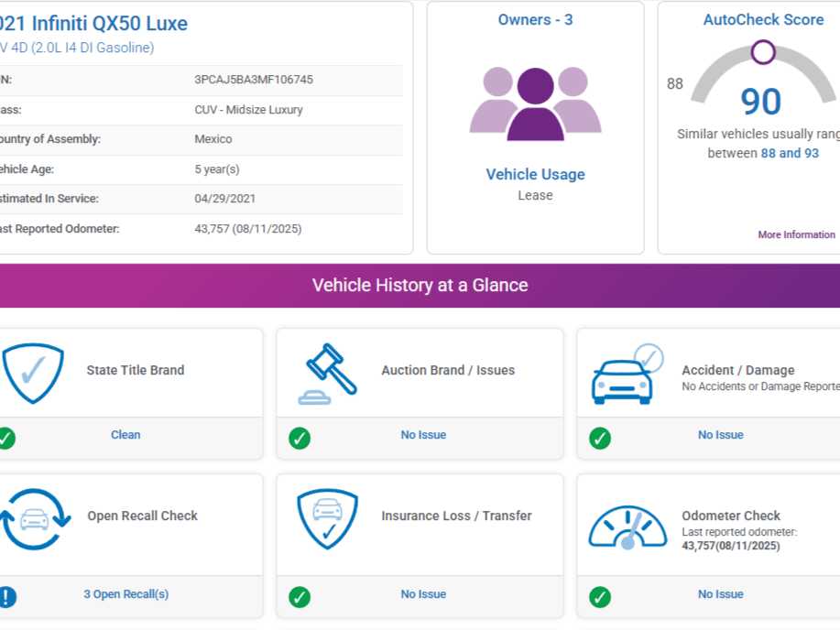The image size is (840, 630).
Task: Click the three owners people icon
Action: tap(535, 103)
